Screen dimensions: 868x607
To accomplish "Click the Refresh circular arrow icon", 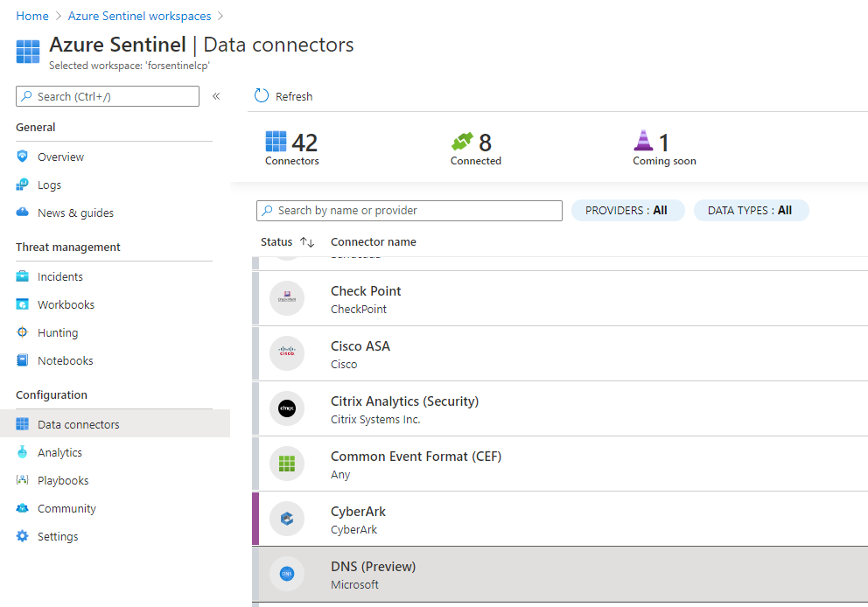I will click(x=262, y=95).
